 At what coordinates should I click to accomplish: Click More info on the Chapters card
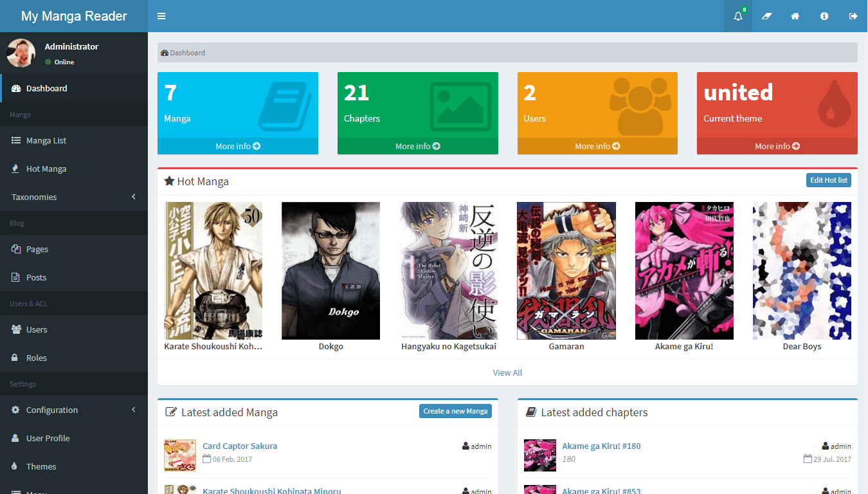coord(418,146)
